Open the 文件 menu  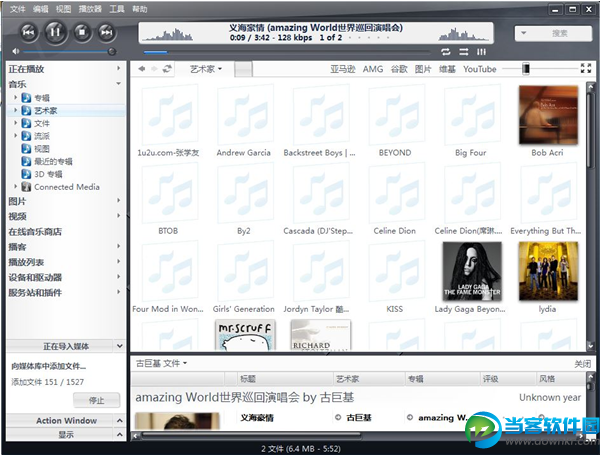click(x=17, y=9)
